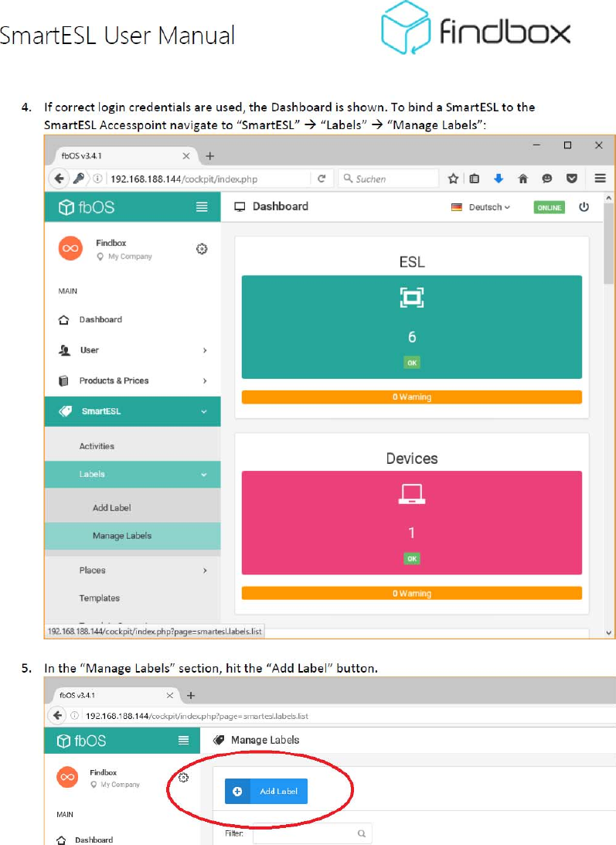Open a new tab with plus in upper browser

[210, 155]
